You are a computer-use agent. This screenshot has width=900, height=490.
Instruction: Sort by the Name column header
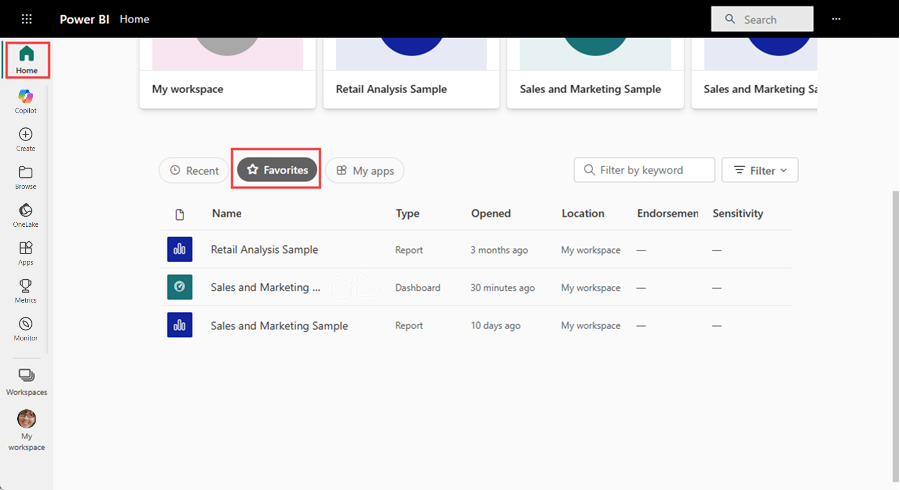point(227,213)
